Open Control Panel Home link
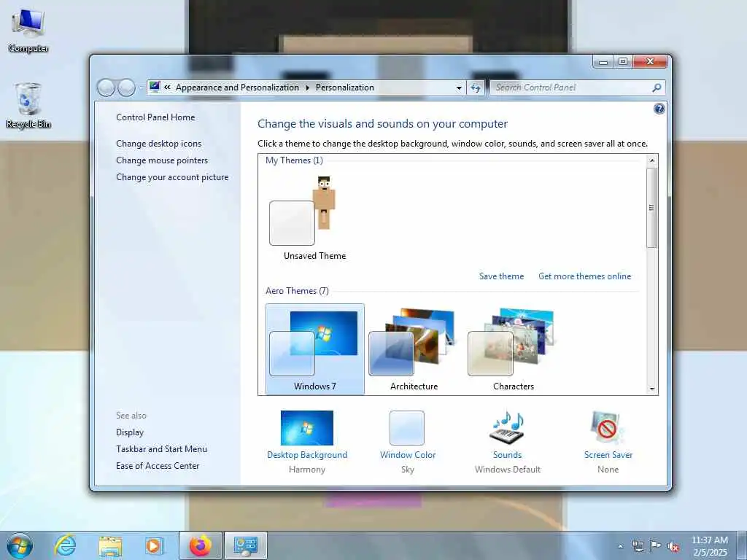The image size is (747, 560). coord(155,117)
